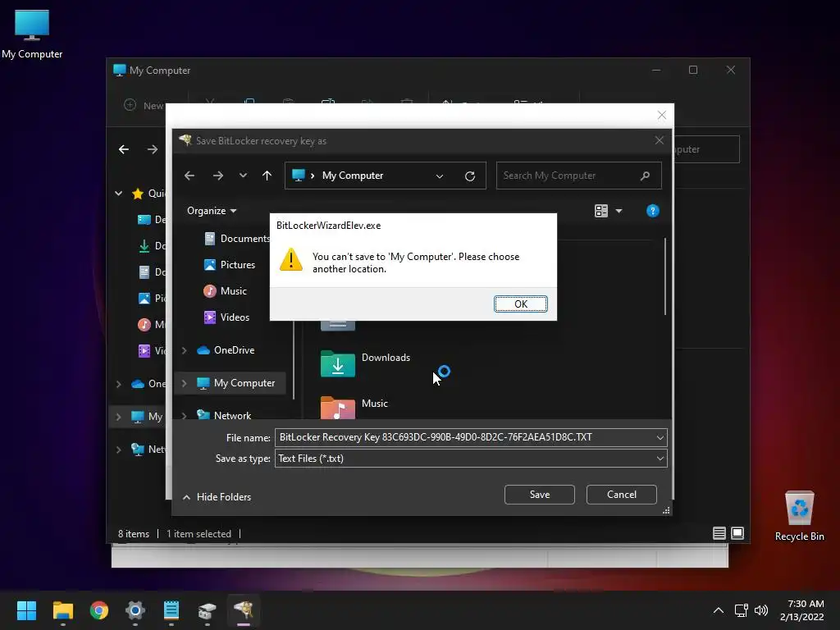
Task: Click the My Computer address breadcrumb
Action: point(353,176)
